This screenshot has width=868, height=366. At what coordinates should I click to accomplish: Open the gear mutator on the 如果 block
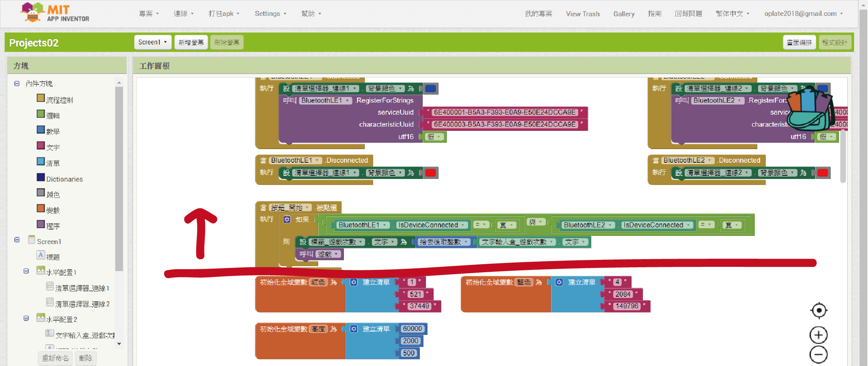tap(287, 220)
